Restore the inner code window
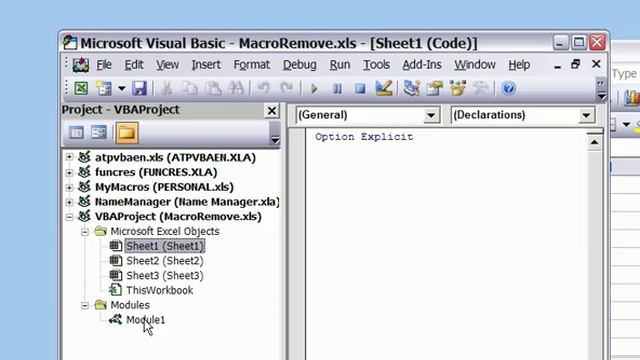Image resolution: width=640 pixels, height=360 pixels. point(576,64)
